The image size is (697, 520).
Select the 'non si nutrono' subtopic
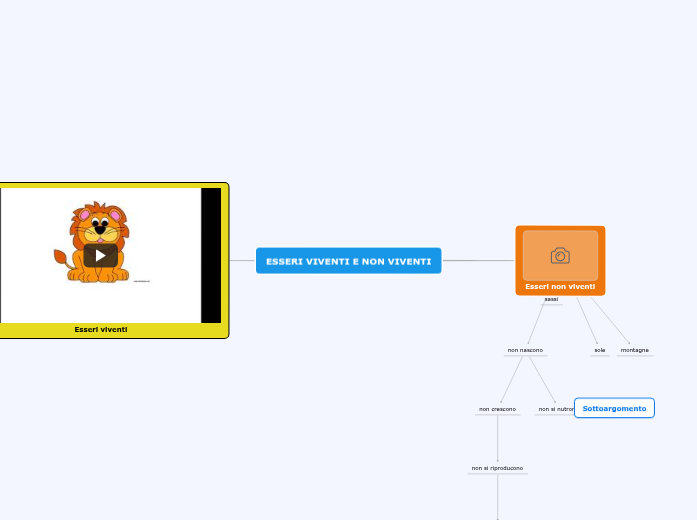554,409
